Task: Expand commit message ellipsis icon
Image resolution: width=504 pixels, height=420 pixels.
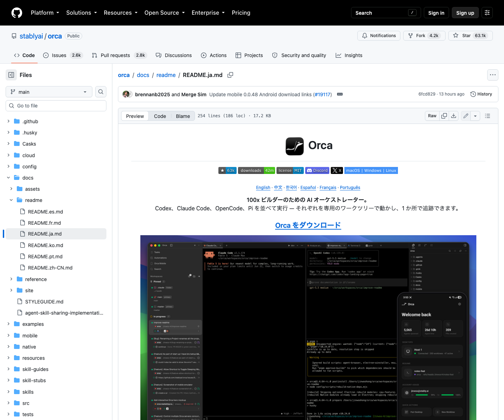Action: coord(340,94)
